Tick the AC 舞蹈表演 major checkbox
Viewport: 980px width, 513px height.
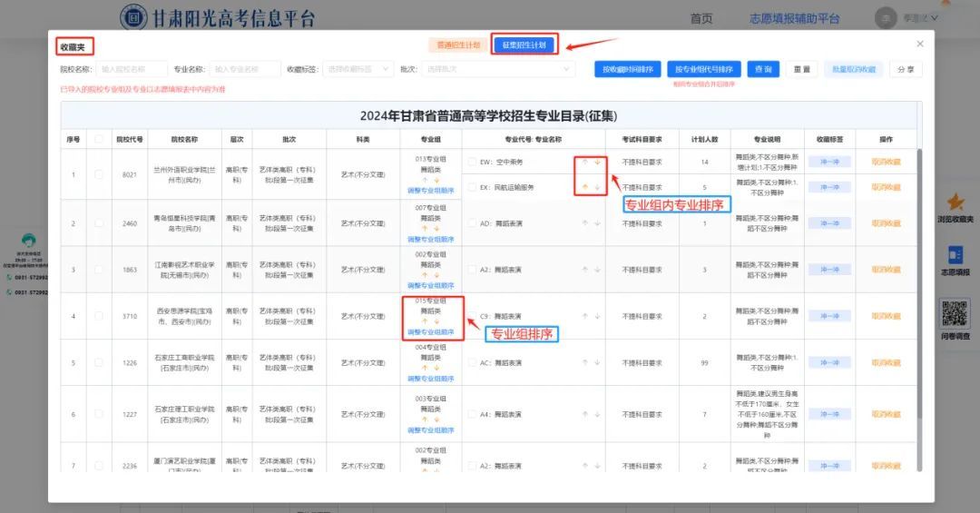point(472,363)
